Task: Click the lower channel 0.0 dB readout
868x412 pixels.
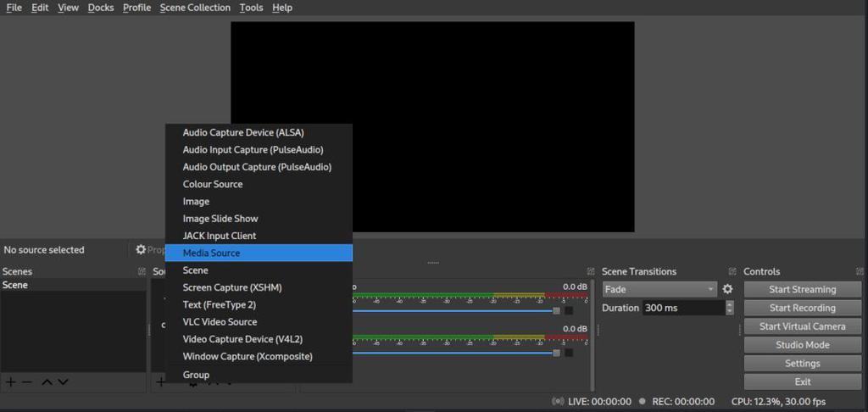Action: tap(575, 328)
